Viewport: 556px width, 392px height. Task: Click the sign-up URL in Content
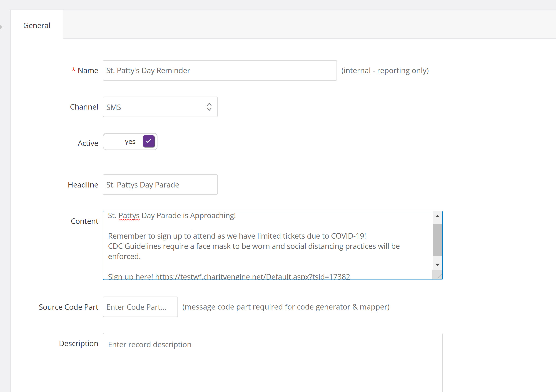252,277
